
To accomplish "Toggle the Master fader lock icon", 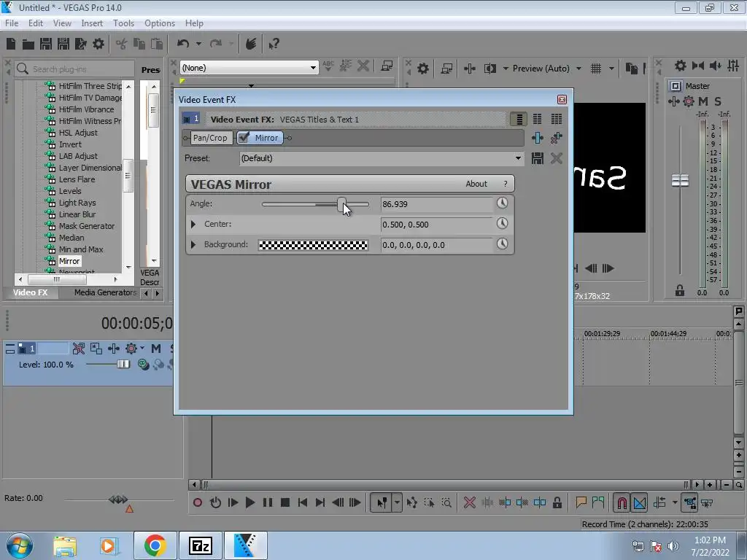I will click(680, 290).
